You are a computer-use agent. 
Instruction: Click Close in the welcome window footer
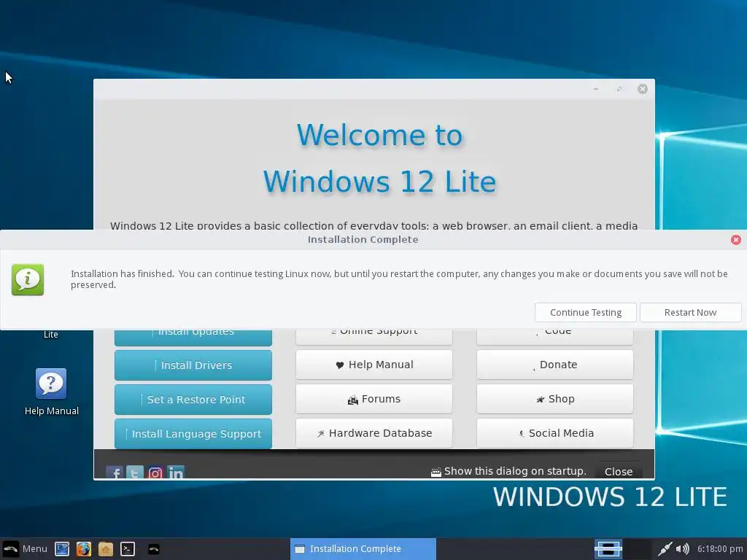(x=619, y=472)
